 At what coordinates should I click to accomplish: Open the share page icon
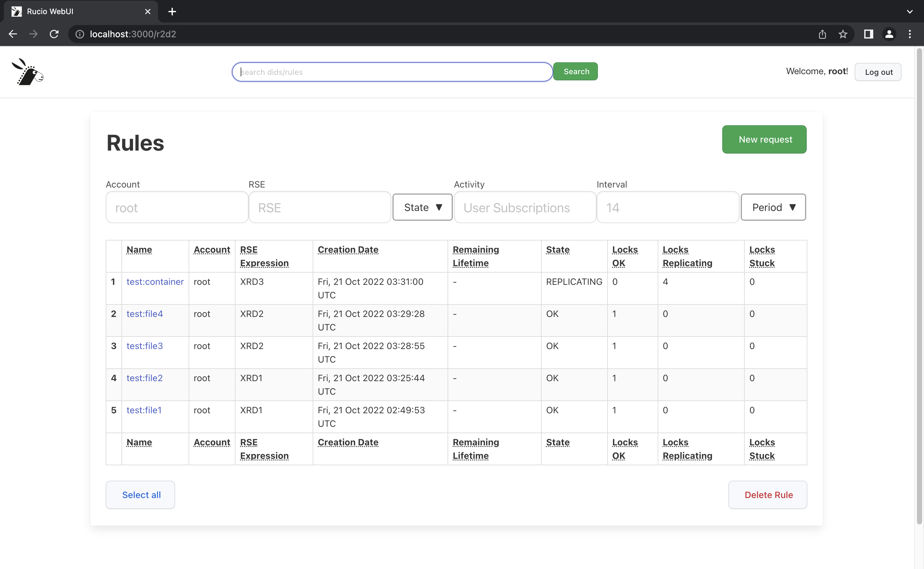pos(822,34)
